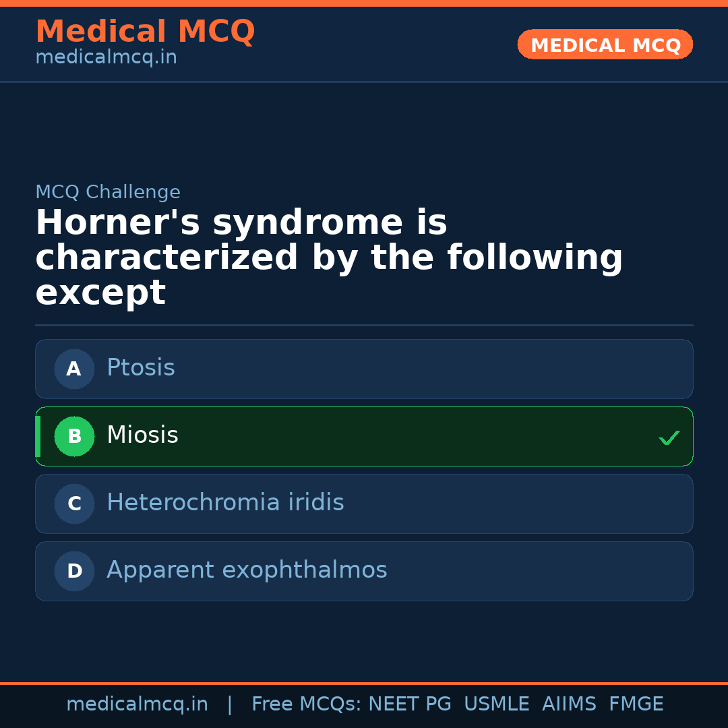This screenshot has height=728, width=728.
Task: Click the green highlight bar beside Miosis
Action: point(38,436)
